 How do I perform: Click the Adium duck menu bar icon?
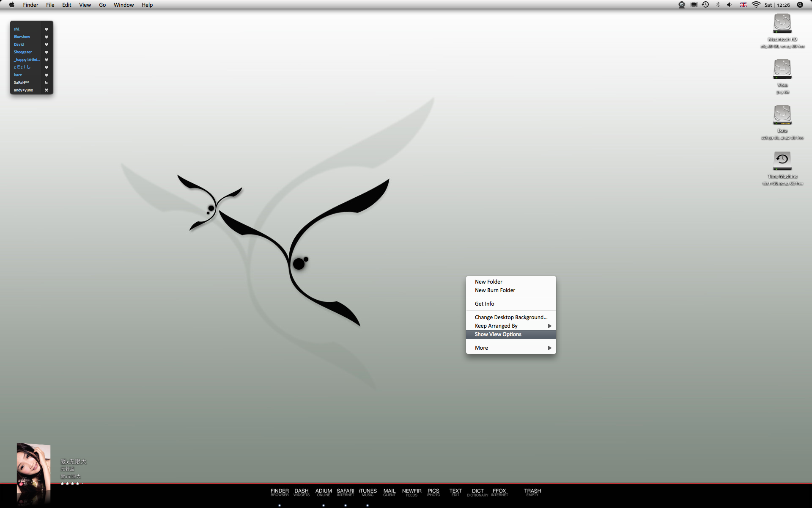click(x=681, y=5)
